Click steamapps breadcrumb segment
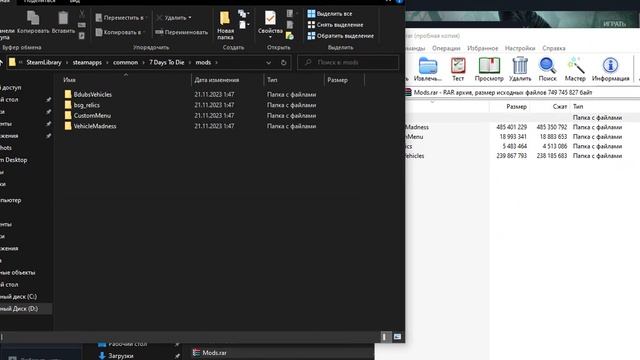Viewport: 640px width, 360px height. click(x=87, y=62)
